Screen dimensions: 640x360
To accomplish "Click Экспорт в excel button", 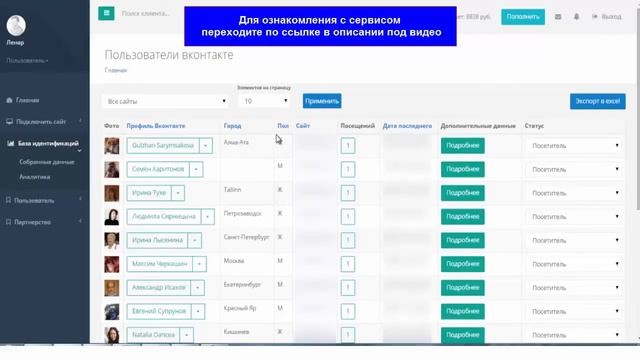I will click(598, 101).
